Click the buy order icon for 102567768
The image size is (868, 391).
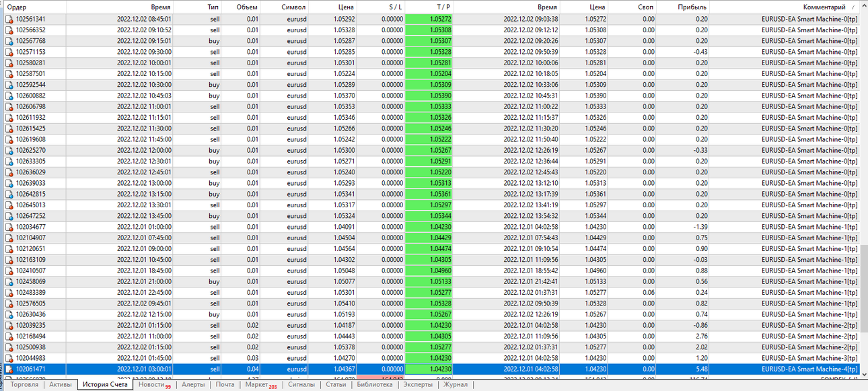pyautogui.click(x=9, y=41)
